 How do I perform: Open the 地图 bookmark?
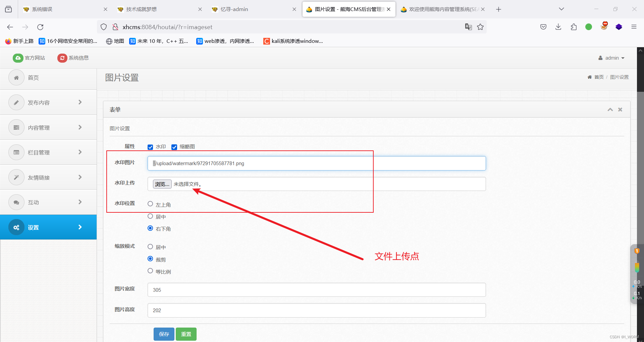[x=115, y=41]
